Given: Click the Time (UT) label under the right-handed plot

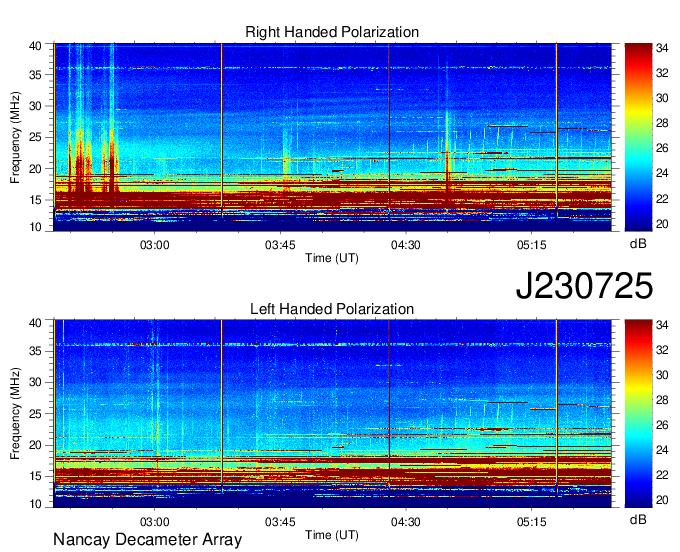Looking at the screenshot, I should coord(332,258).
